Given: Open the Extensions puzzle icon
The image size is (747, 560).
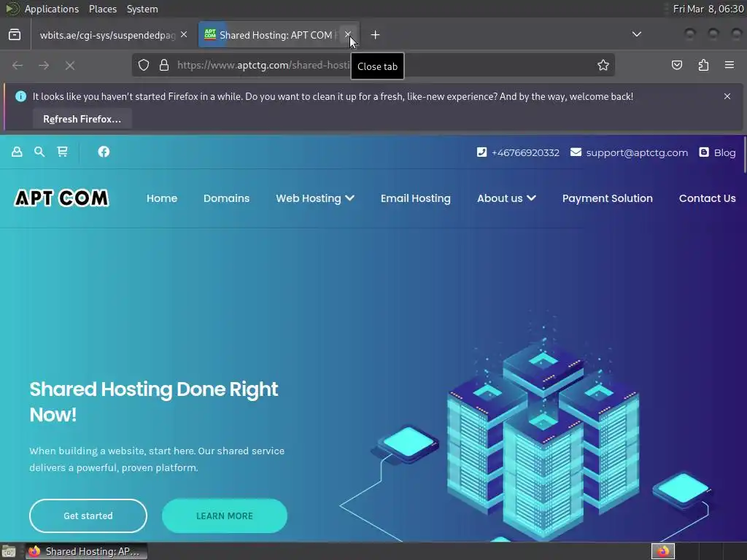Looking at the screenshot, I should (x=703, y=65).
